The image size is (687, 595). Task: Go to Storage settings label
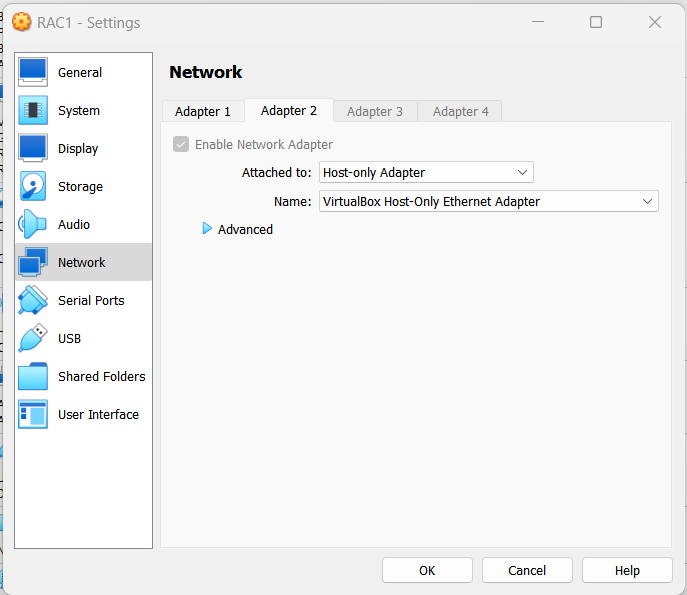(x=80, y=187)
